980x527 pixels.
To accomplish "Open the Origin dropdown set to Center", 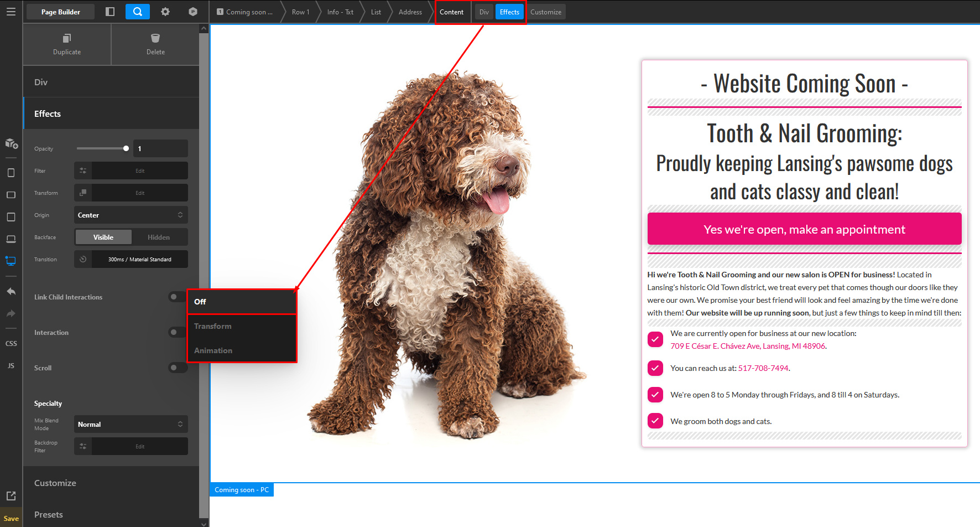I will (131, 215).
